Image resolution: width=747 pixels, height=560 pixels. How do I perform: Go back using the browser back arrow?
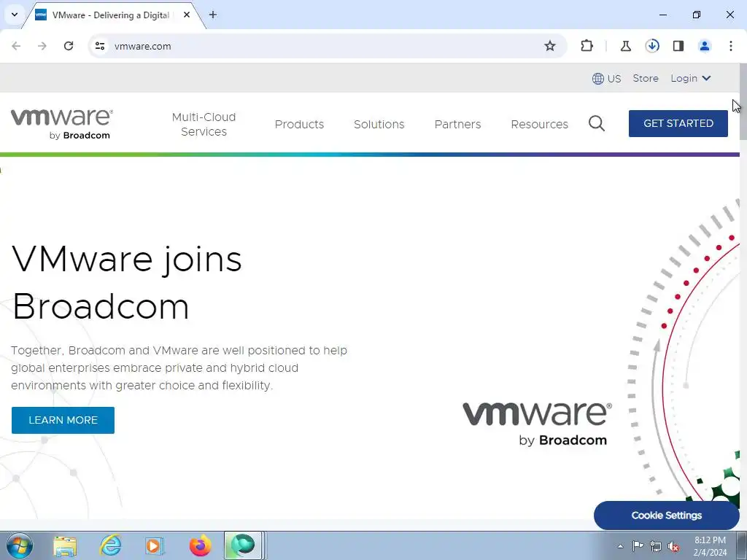pyautogui.click(x=16, y=46)
